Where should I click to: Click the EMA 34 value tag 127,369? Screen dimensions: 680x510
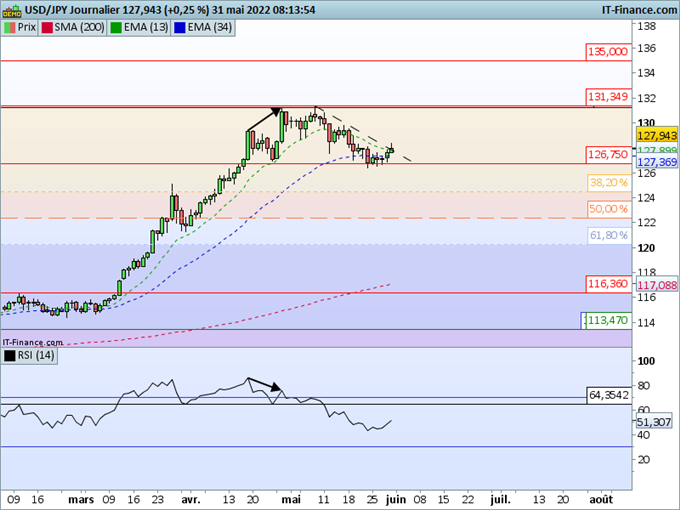[x=657, y=162]
